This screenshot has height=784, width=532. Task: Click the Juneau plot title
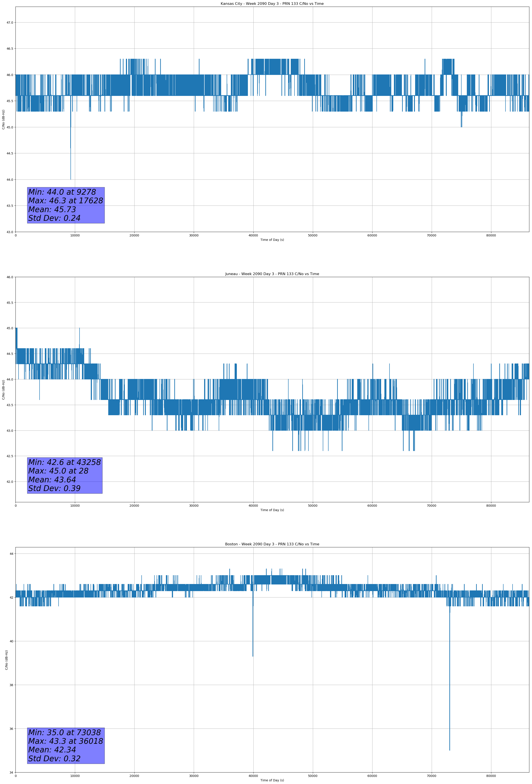tap(272, 274)
